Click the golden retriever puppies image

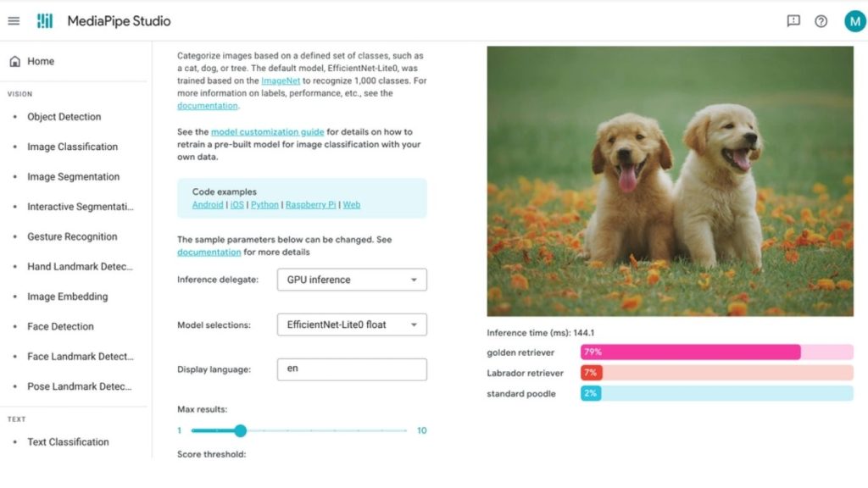[670, 180]
